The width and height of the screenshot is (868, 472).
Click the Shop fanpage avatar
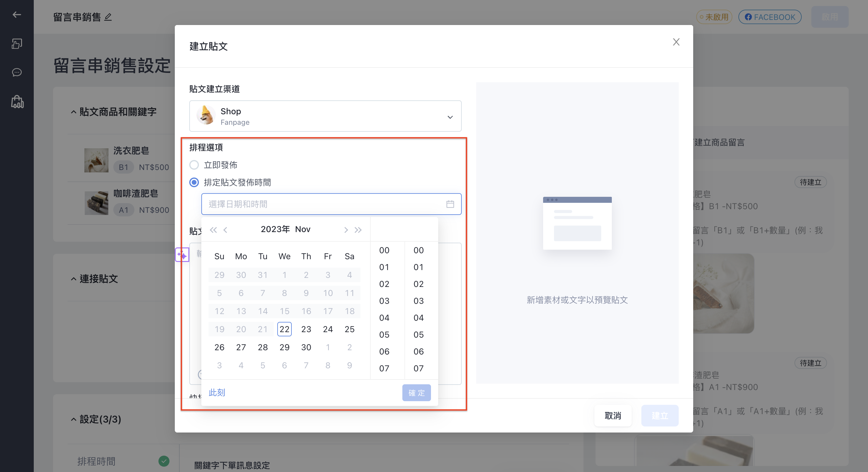coord(206,115)
